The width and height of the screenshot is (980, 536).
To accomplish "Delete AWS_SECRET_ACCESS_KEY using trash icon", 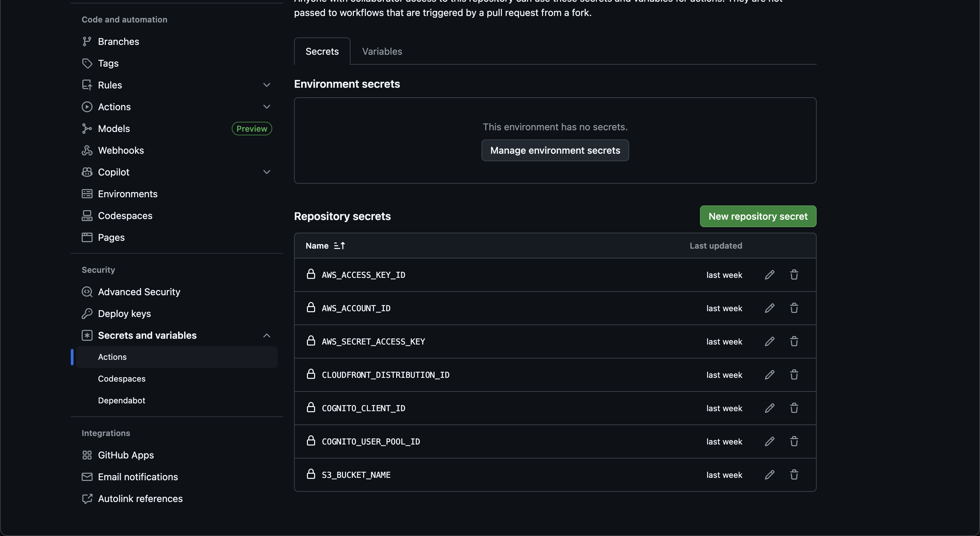I will coord(794,341).
